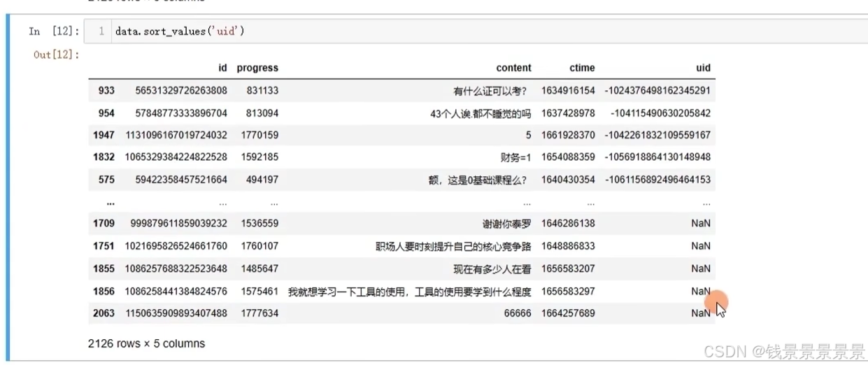
Task: Click the content starting with '43个人诶'
Action: [481, 113]
